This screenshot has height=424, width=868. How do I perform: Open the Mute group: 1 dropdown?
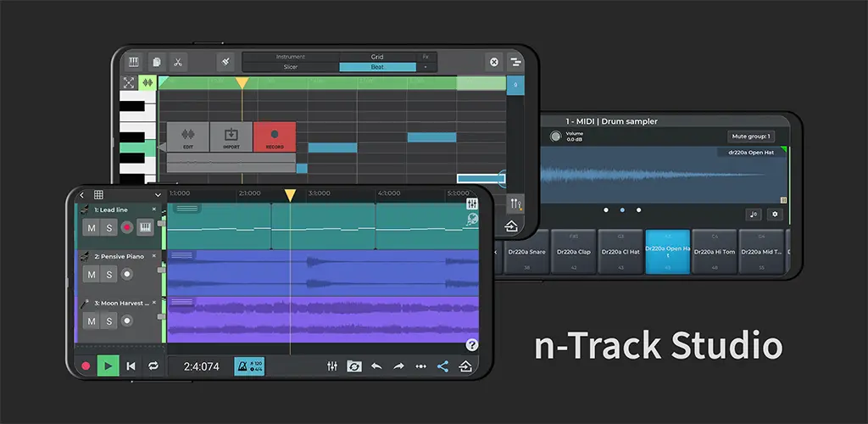click(751, 137)
